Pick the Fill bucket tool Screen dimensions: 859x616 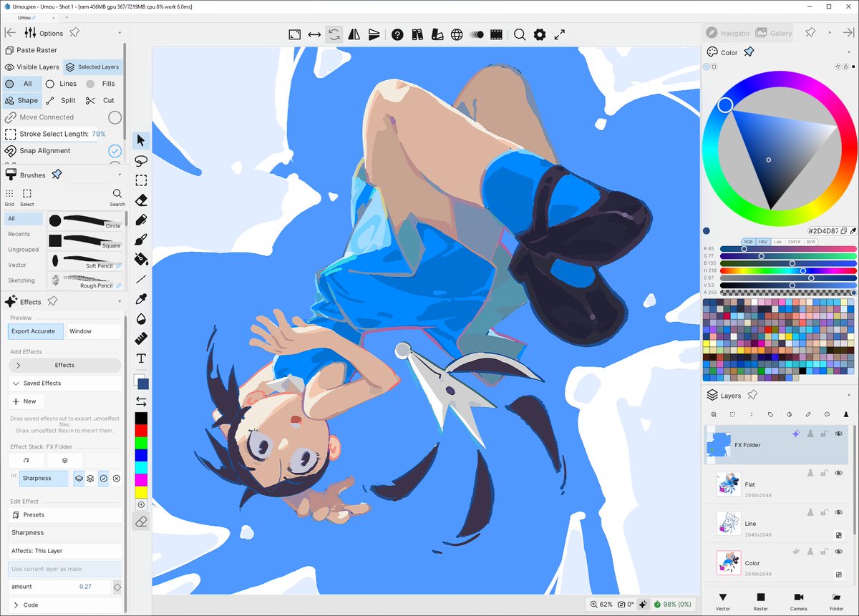(x=141, y=259)
